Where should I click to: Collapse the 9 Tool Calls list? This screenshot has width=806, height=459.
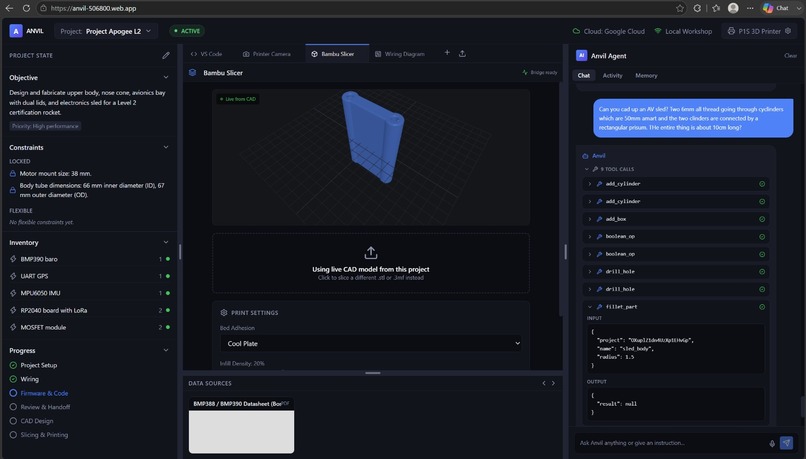[587, 169]
